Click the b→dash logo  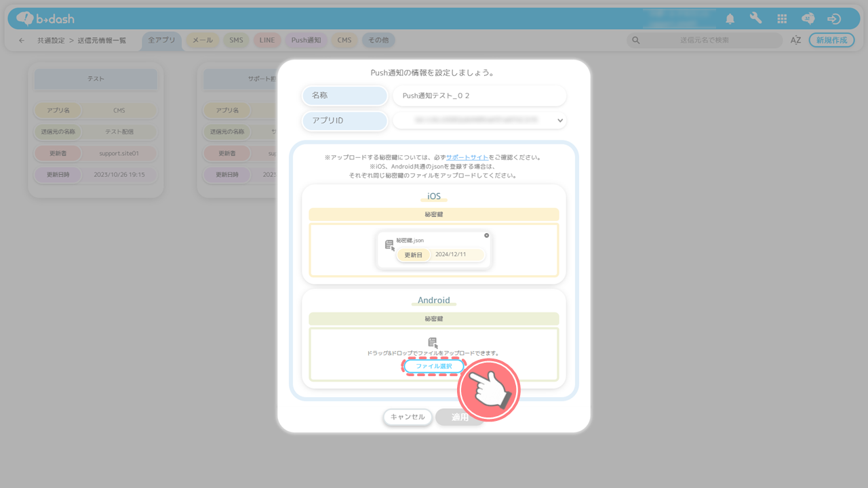click(x=46, y=19)
